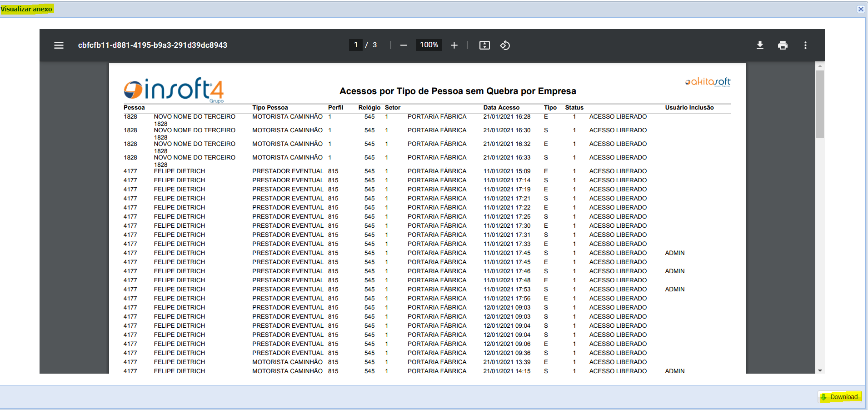The height and width of the screenshot is (410, 868).
Task: Click the yellow Download button
Action: coord(840,397)
